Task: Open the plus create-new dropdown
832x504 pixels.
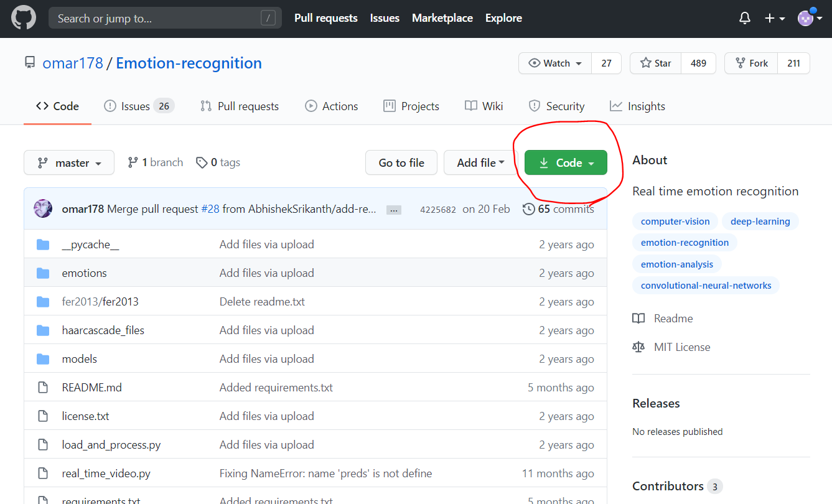Action: tap(775, 19)
